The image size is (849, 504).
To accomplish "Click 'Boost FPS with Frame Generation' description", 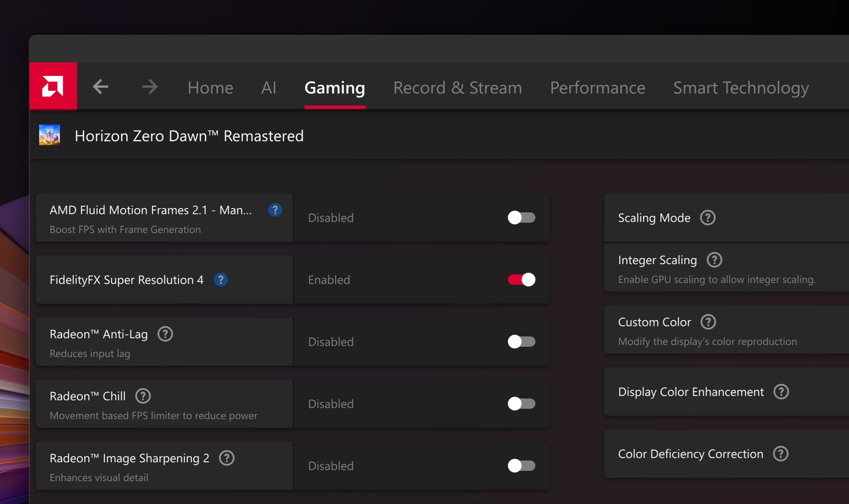I will (125, 230).
